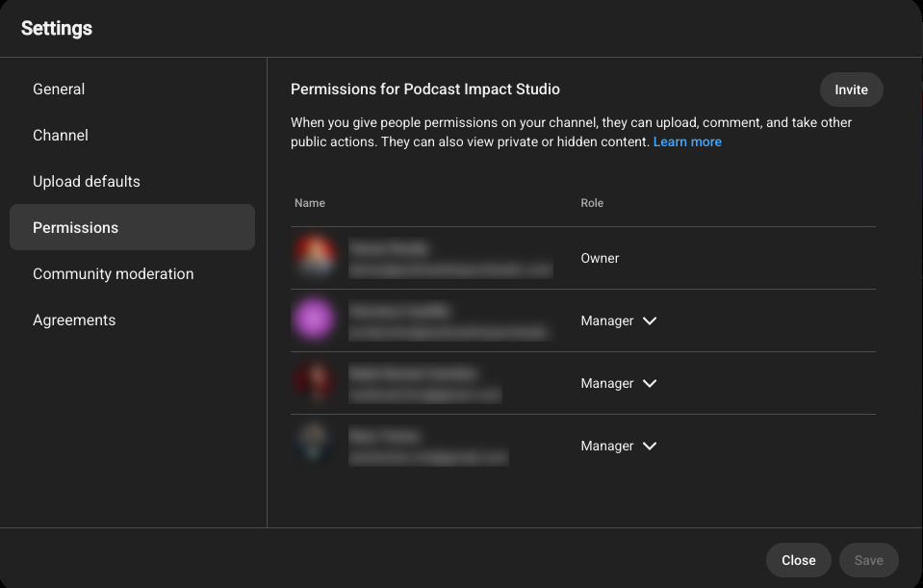
Task: Close the Settings dialog
Action: [798, 560]
